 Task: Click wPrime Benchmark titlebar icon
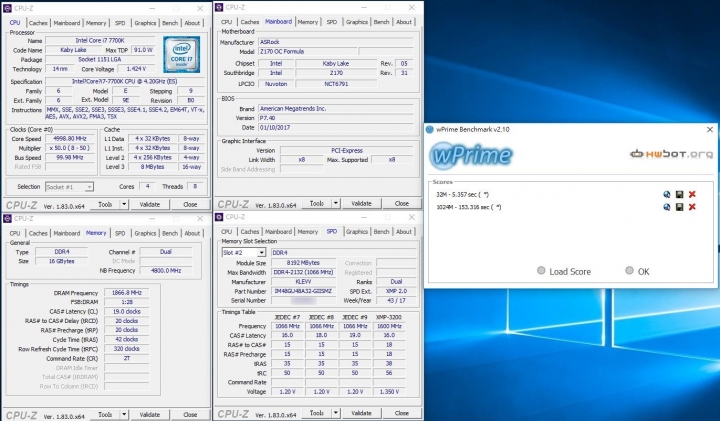coord(430,129)
